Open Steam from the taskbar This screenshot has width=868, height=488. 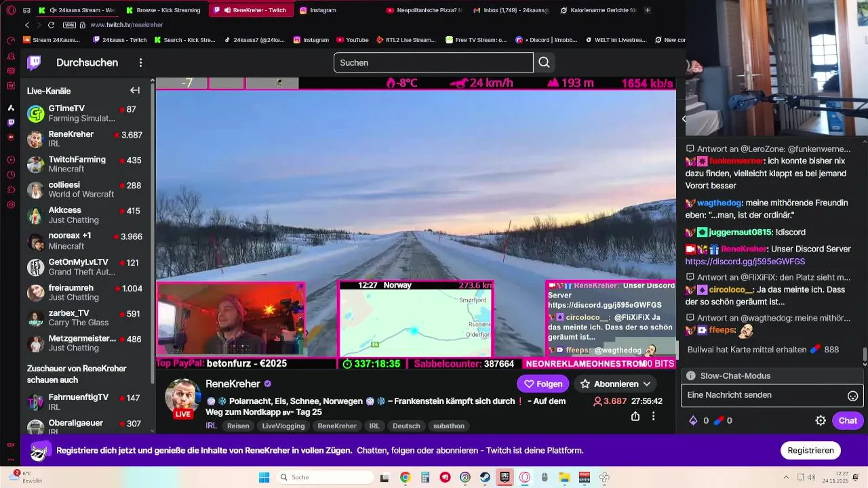point(484,477)
